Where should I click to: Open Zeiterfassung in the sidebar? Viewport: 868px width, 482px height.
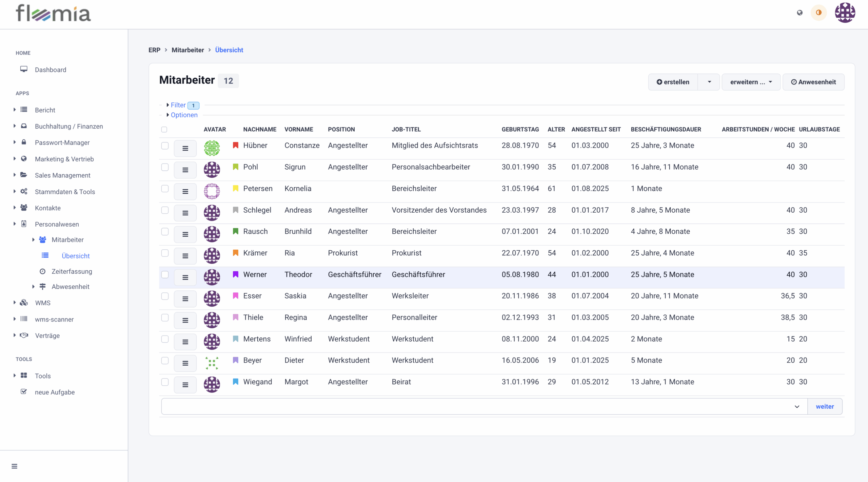pos(72,271)
